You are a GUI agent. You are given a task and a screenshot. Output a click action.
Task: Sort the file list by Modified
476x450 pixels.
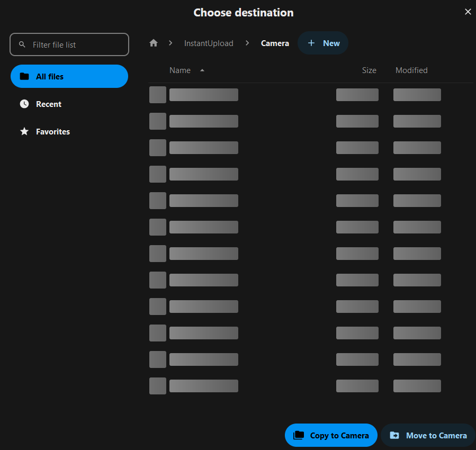(x=411, y=70)
